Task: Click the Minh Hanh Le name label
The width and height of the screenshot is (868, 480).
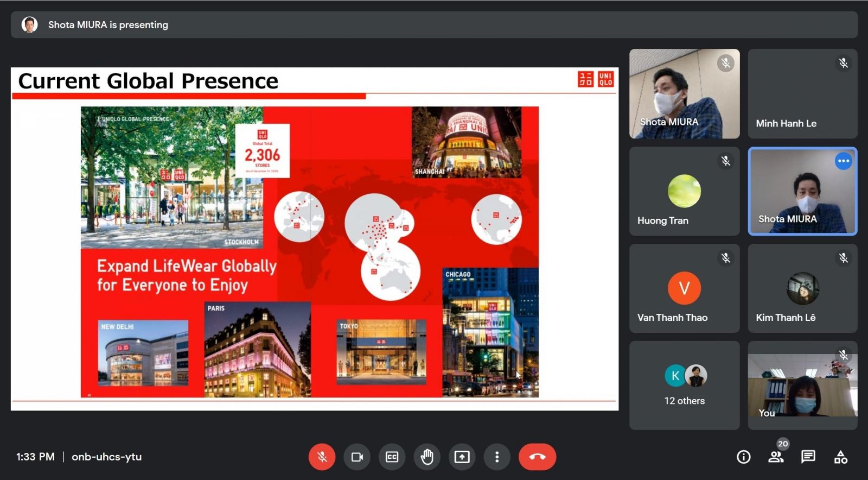Action: [786, 123]
